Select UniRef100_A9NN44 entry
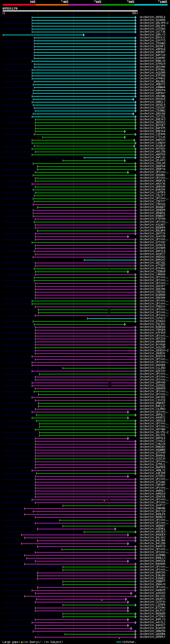The width and height of the screenshot is (170, 644). (x=152, y=87)
